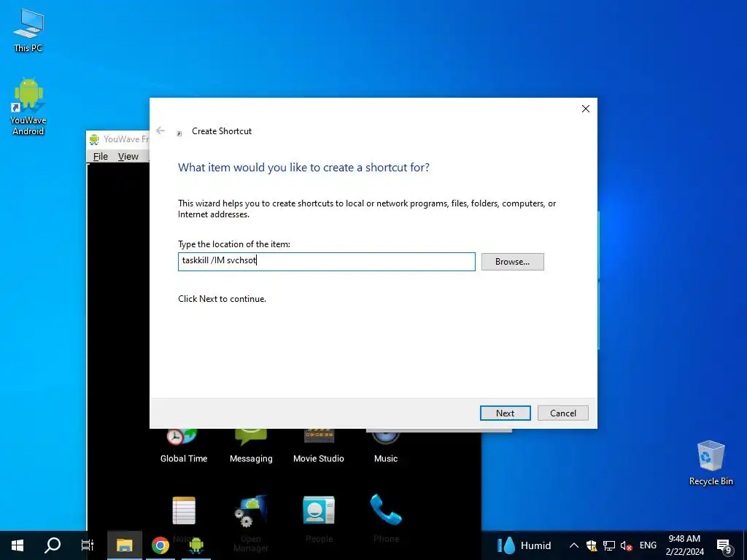This screenshot has height=560, width=747.
Task: Open Music app in YouWave
Action: click(x=385, y=447)
